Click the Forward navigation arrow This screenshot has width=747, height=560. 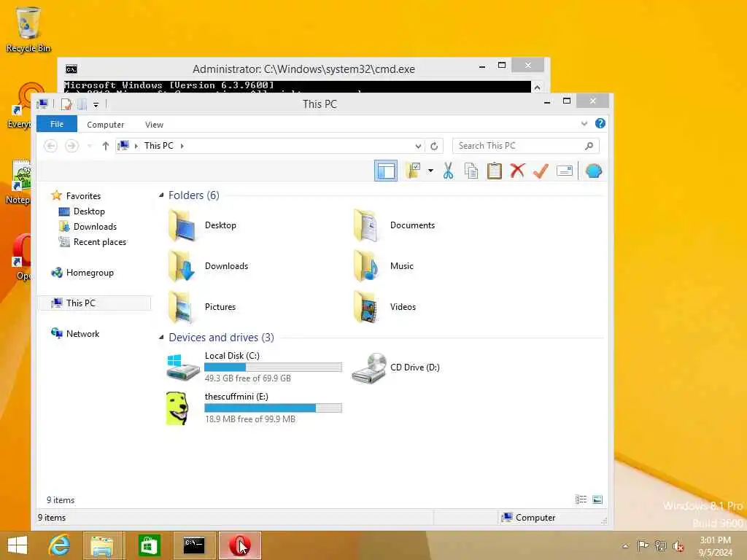tap(71, 146)
